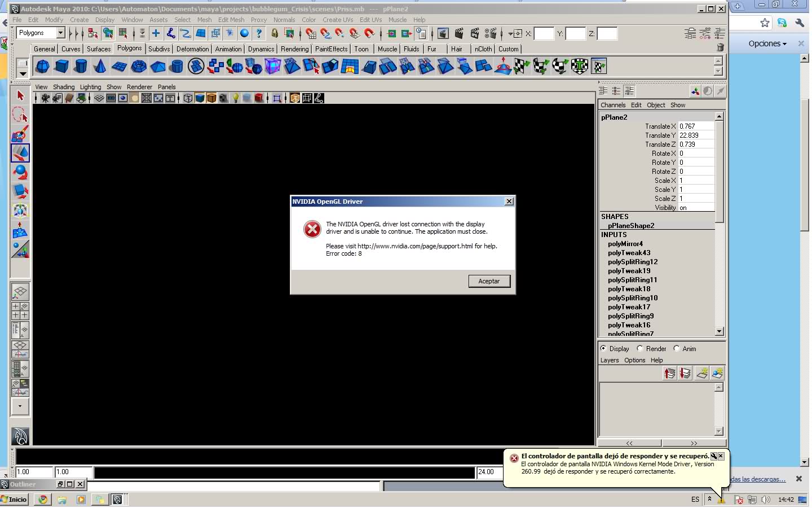Open the UV Texture Editor shelf icon
The height and width of the screenshot is (508, 812).
coord(599,67)
